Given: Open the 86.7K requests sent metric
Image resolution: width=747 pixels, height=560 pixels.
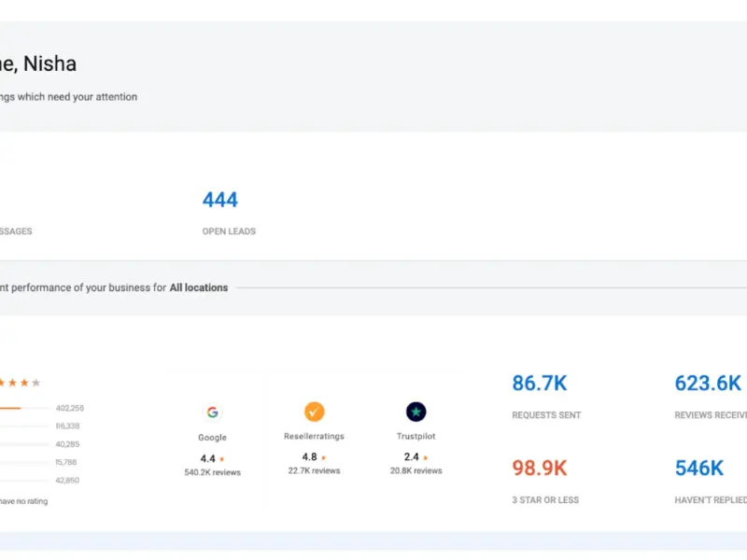Looking at the screenshot, I should tap(539, 384).
